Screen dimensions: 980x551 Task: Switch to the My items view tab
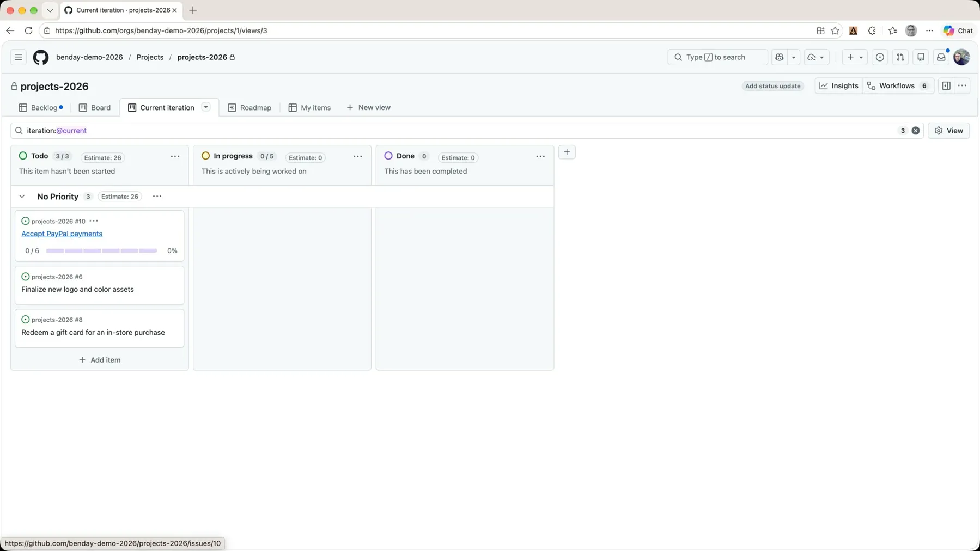click(x=309, y=108)
